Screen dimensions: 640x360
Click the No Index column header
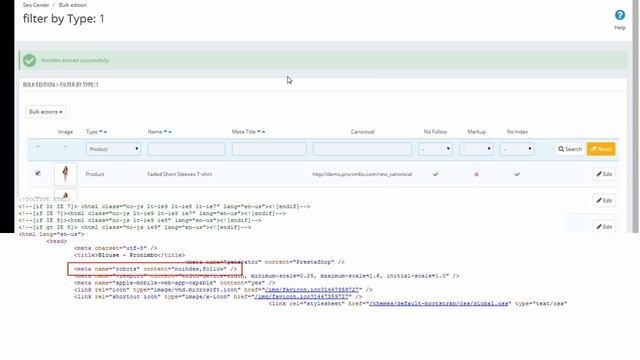[x=517, y=132]
